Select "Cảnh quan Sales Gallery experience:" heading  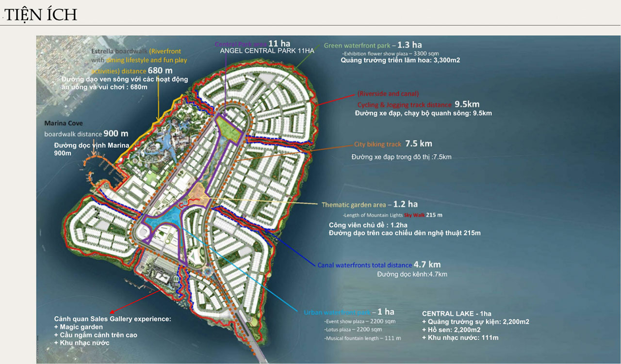tap(113, 319)
